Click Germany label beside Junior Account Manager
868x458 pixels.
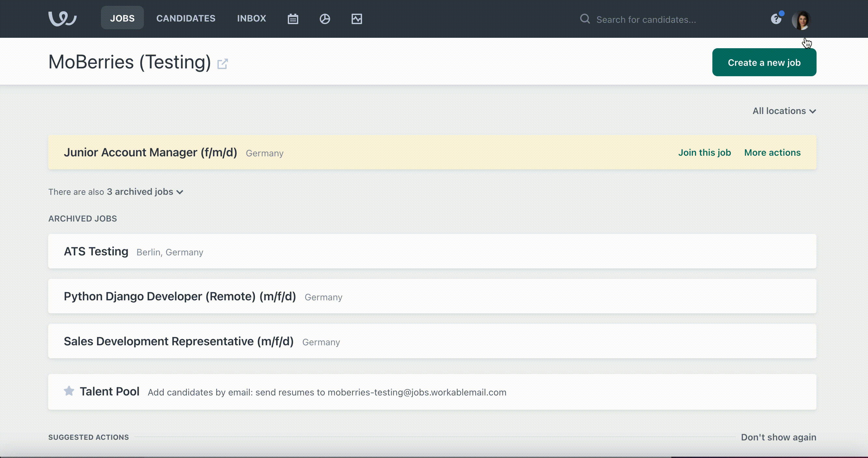click(x=264, y=153)
